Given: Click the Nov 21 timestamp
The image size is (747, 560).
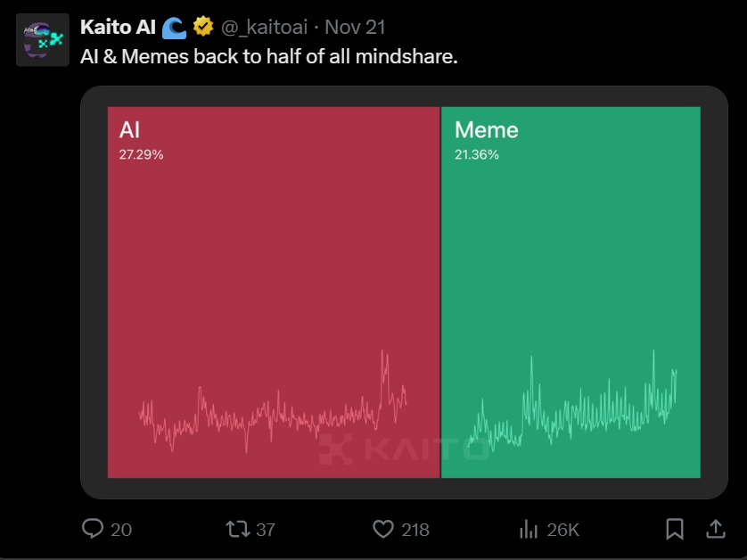Looking at the screenshot, I should [355, 28].
